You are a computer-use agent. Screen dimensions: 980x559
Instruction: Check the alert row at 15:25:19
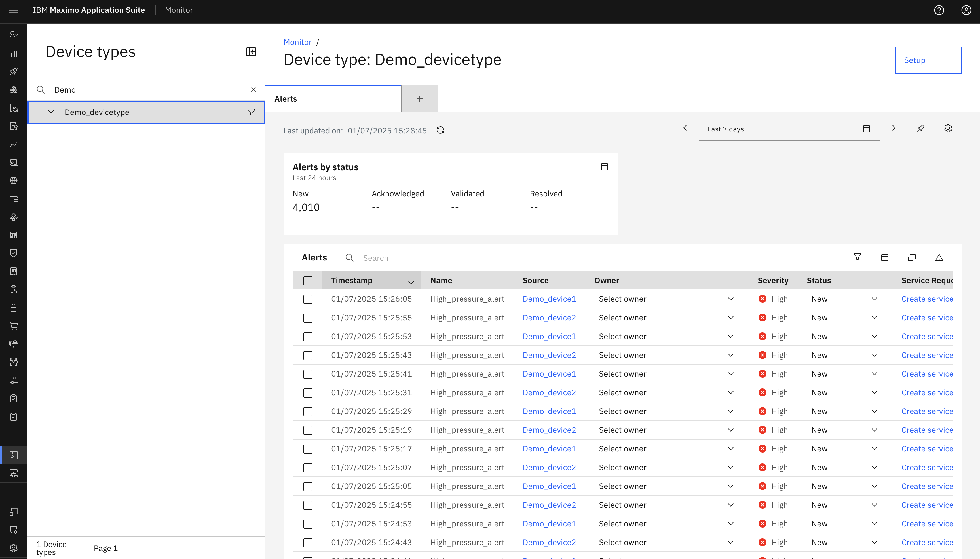[308, 430]
